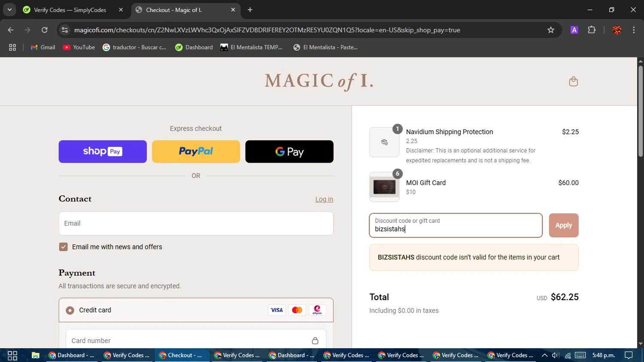Open the traductor - Buscar bookmark
Image resolution: width=644 pixels, height=362 pixels.
[x=134, y=47]
